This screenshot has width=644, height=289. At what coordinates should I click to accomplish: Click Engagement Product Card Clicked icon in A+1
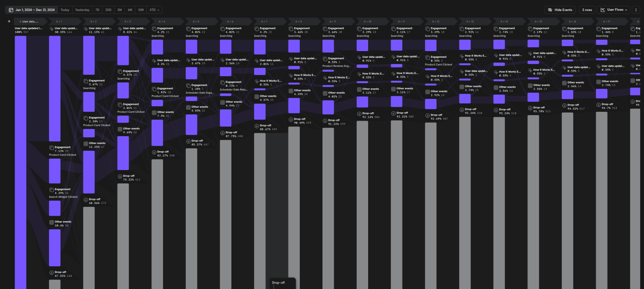(52, 148)
